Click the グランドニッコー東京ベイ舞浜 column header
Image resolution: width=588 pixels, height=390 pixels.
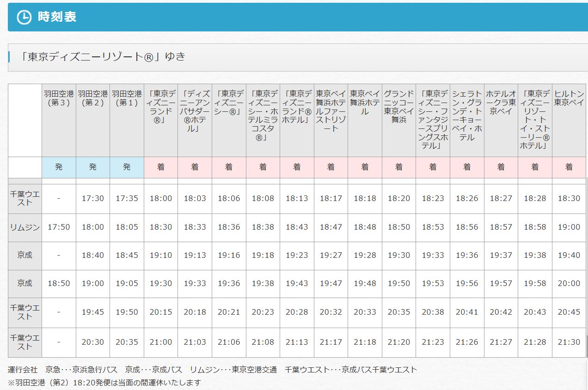click(x=399, y=120)
